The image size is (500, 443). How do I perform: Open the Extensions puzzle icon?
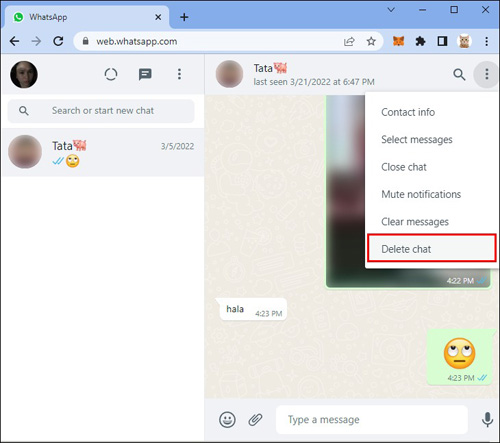(420, 41)
